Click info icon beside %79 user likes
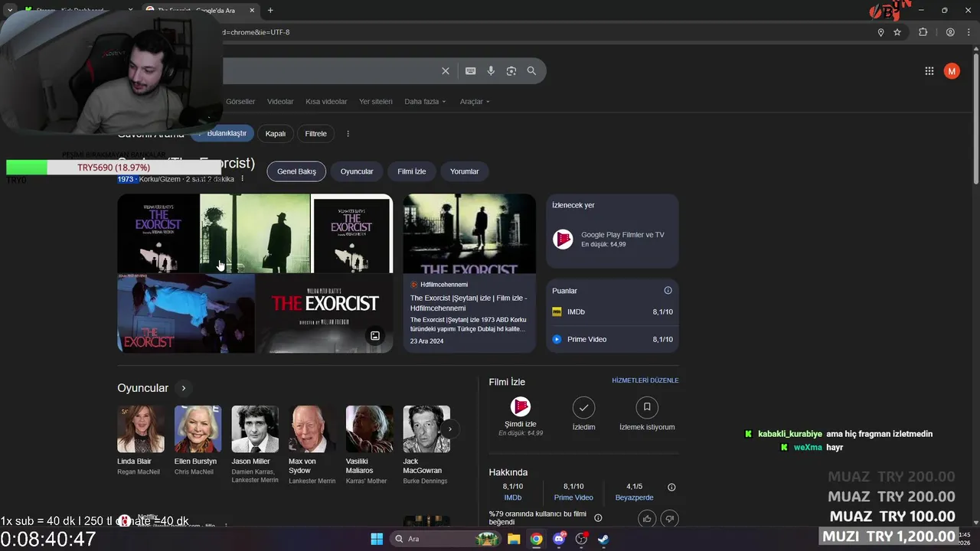This screenshot has height=551, width=980. coord(598,518)
